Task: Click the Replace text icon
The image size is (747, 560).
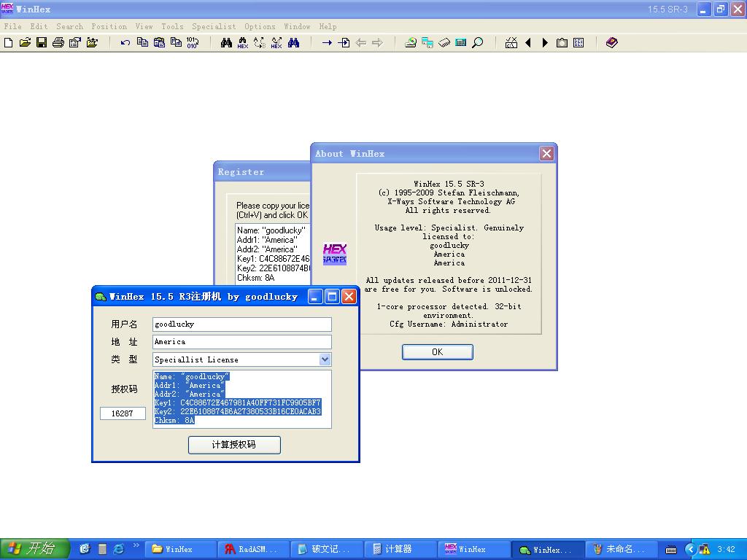Action: coord(260,43)
